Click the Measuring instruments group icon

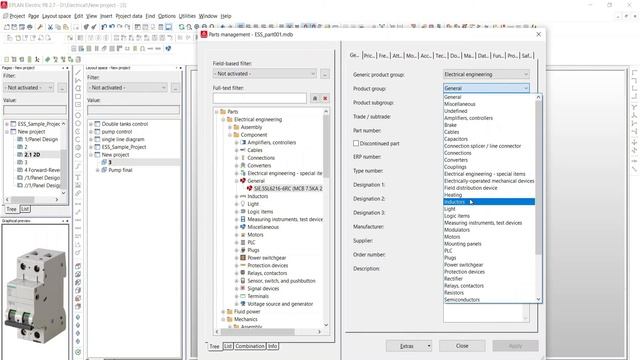(243, 219)
